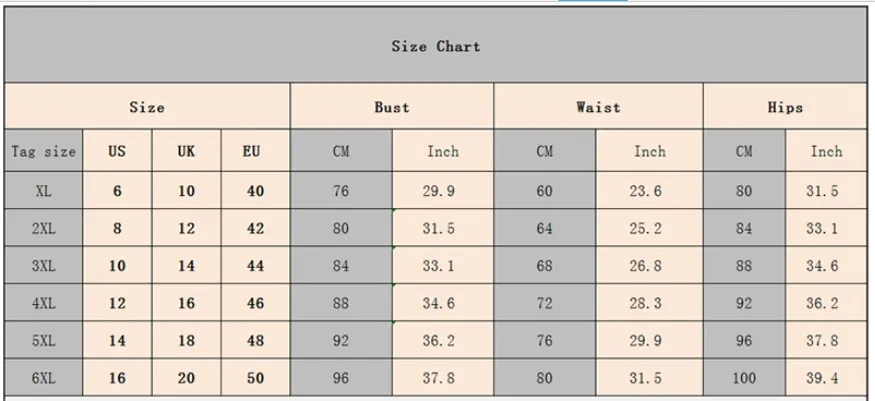Select the XL tag size cell

44,191
